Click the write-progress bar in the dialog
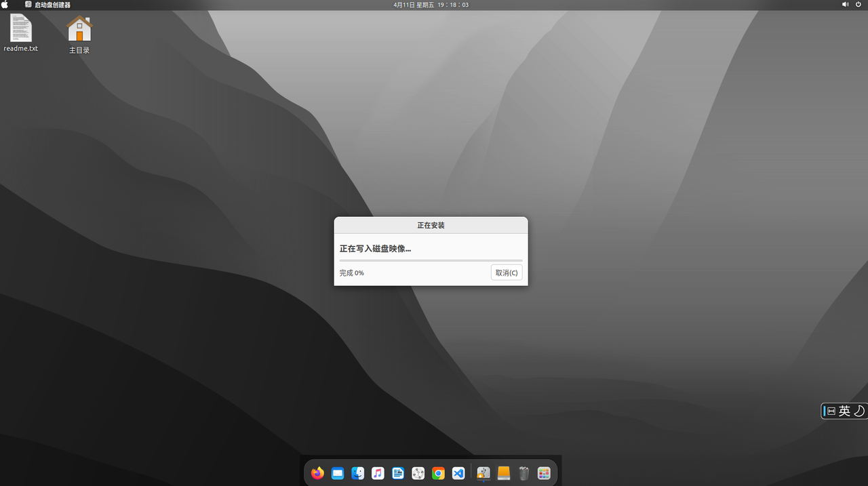This screenshot has width=868, height=486. click(x=431, y=260)
